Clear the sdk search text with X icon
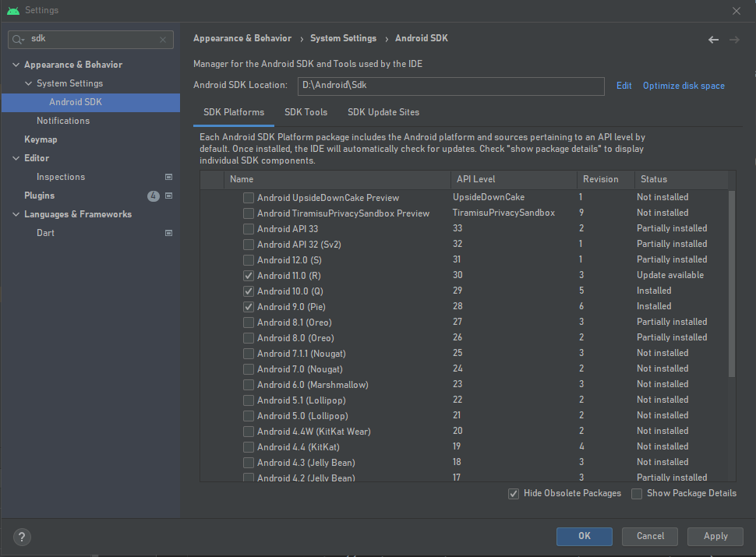Viewport: 756px width, 557px height. point(163,40)
